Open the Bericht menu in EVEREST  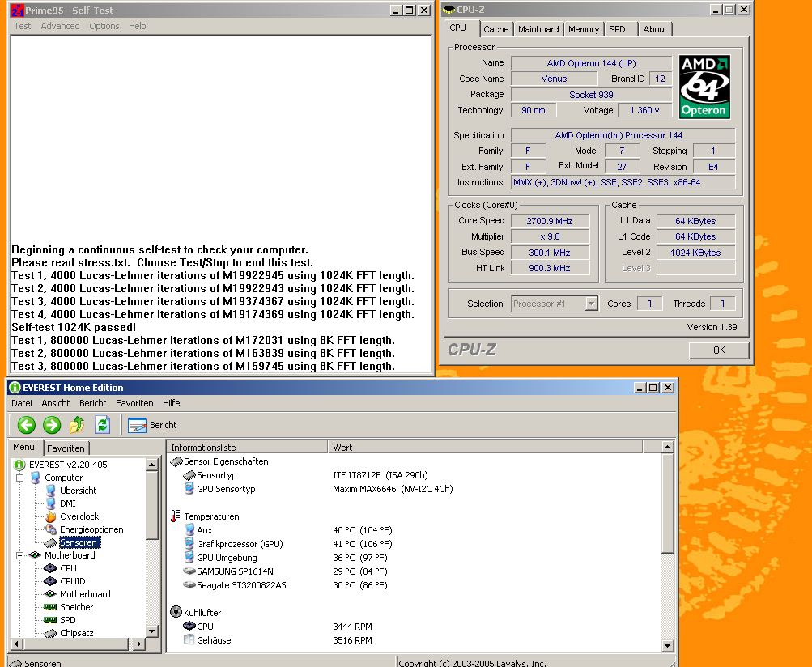[x=93, y=403]
